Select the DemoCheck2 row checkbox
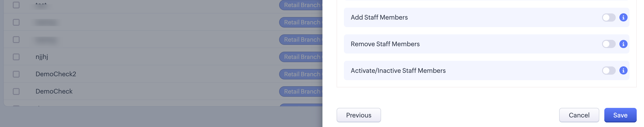 pyautogui.click(x=16, y=74)
